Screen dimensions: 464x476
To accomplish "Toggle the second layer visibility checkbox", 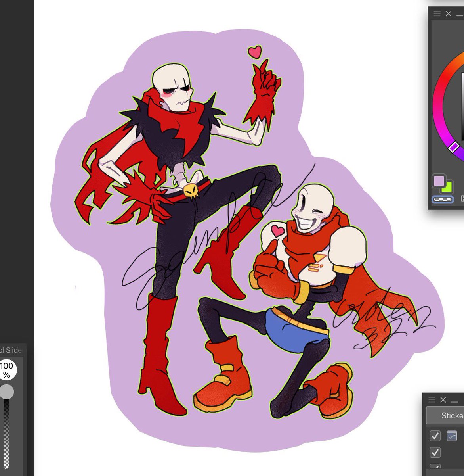I will [x=435, y=452].
